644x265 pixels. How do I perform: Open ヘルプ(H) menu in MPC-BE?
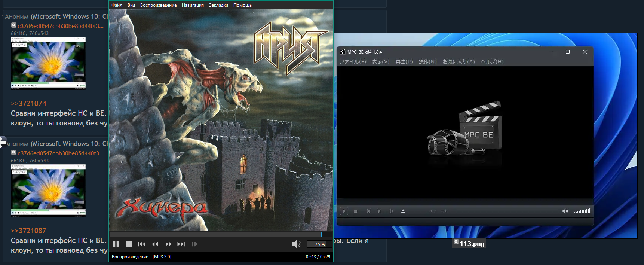tap(492, 62)
